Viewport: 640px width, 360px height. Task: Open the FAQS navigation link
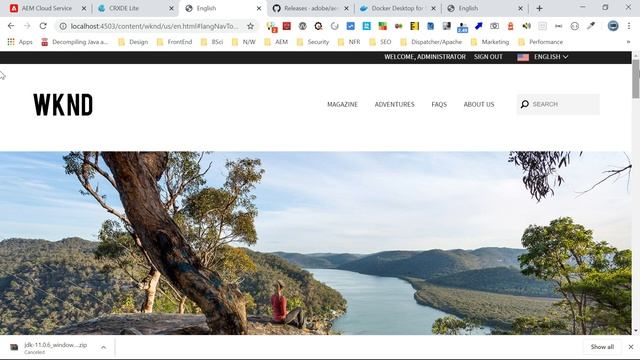coord(439,104)
